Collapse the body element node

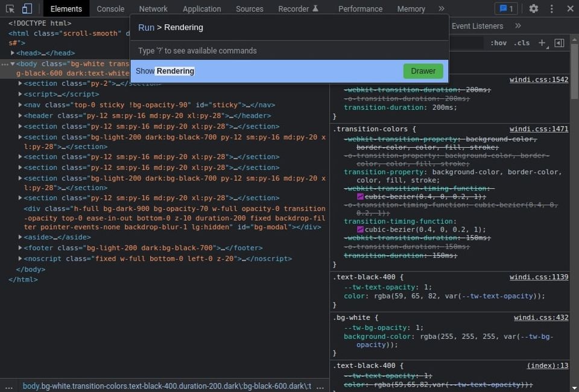pos(13,64)
